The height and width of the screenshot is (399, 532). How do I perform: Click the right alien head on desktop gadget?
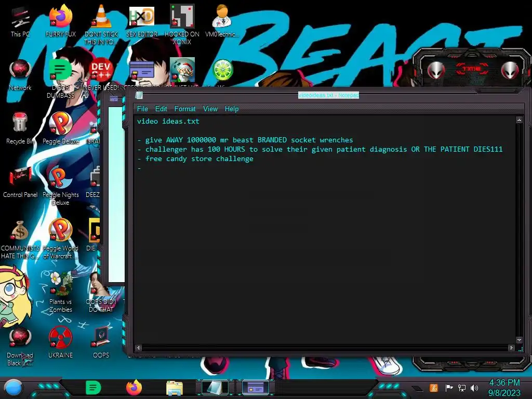click(x=510, y=71)
